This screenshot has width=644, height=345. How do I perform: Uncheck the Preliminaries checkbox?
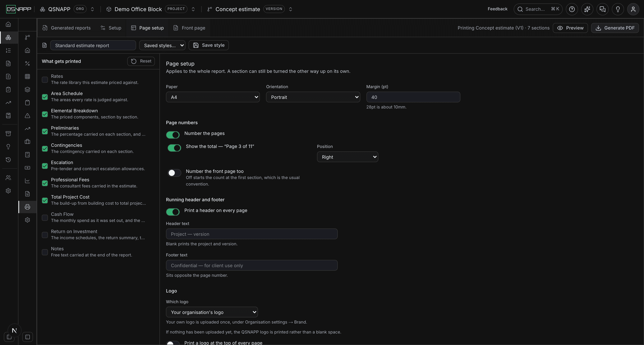[45, 131]
